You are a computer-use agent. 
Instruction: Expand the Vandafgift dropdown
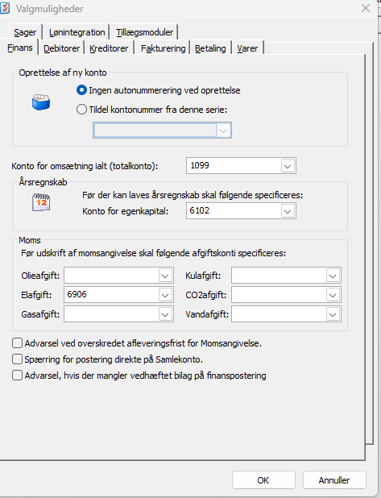[333, 314]
